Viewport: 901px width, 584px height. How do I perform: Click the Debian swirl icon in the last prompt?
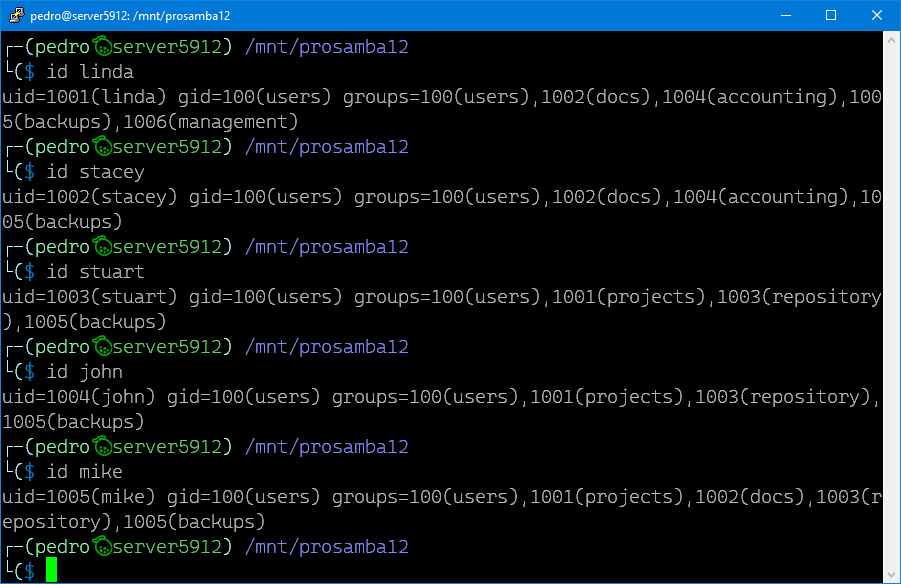[101, 546]
